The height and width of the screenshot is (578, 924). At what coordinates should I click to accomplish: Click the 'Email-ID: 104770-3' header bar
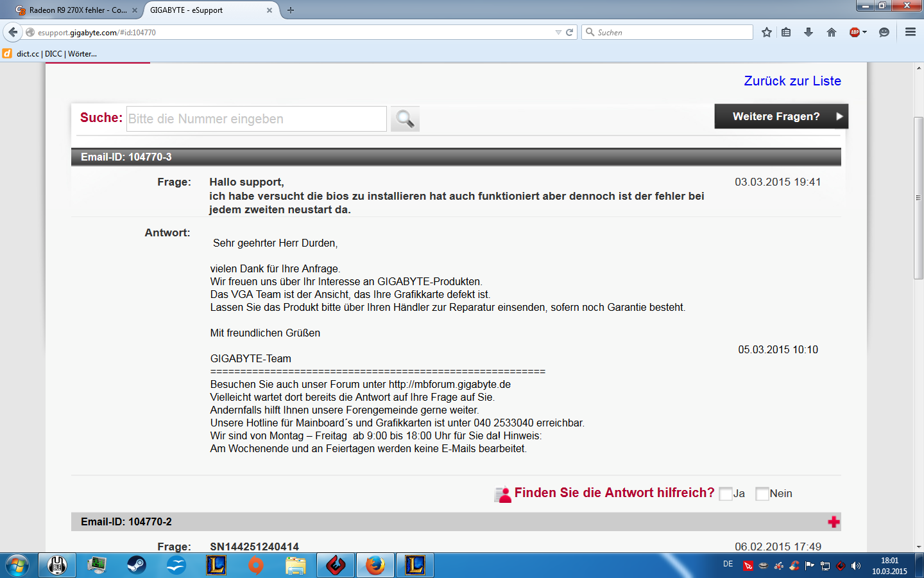pos(456,157)
